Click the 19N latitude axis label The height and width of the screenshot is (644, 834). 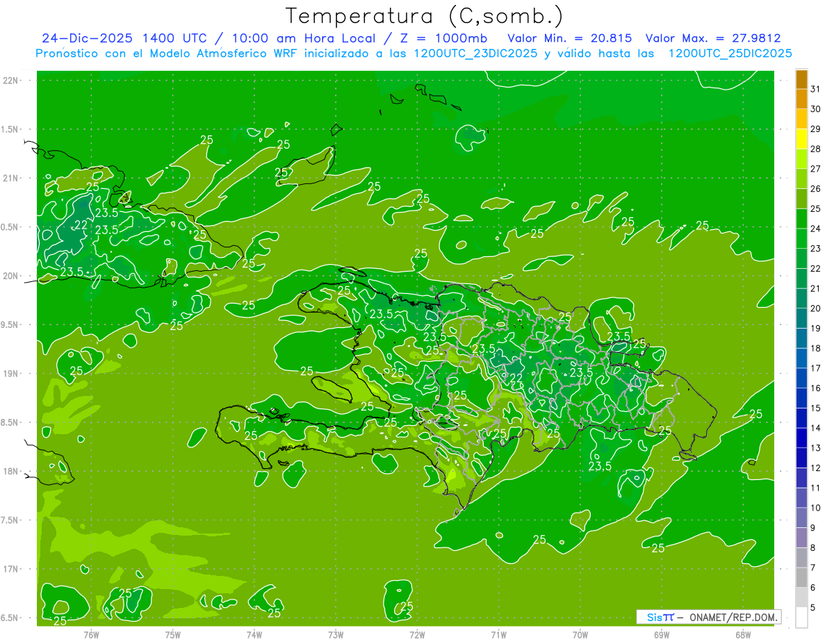pyautogui.click(x=11, y=374)
